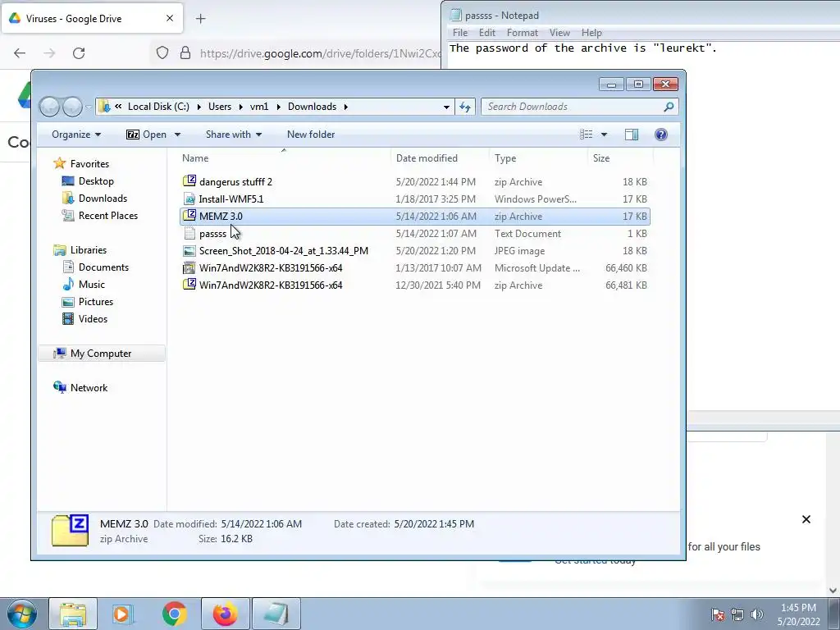Select My Computer in navigation pane
The image size is (840, 630).
101,353
